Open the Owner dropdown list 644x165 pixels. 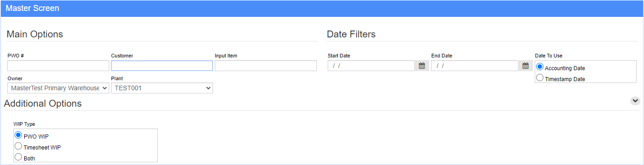click(58, 88)
